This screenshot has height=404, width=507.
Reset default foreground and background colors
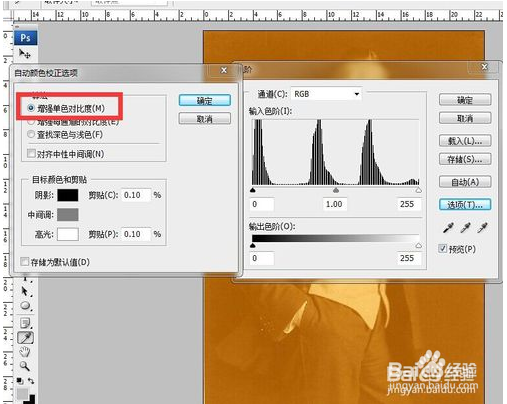[x=20, y=380]
